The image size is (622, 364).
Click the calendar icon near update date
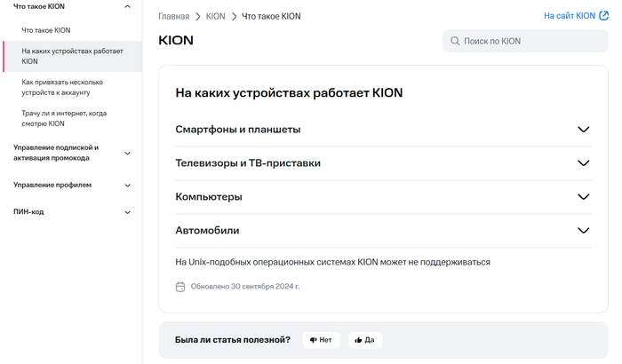pos(180,287)
